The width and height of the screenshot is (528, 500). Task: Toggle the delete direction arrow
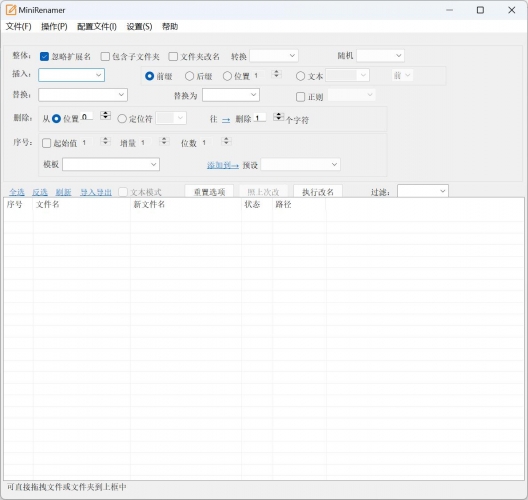click(x=226, y=120)
